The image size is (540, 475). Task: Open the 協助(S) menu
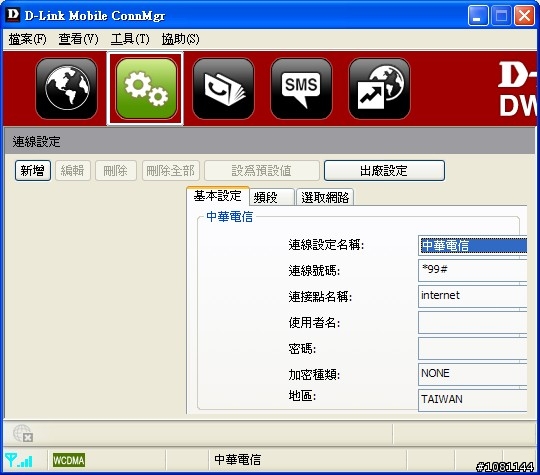[180, 39]
